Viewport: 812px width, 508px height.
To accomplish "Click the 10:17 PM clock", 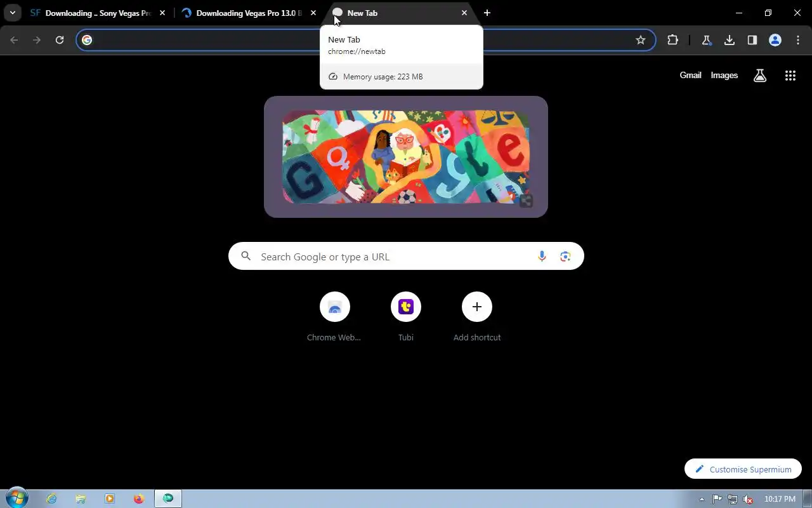I will (x=780, y=499).
